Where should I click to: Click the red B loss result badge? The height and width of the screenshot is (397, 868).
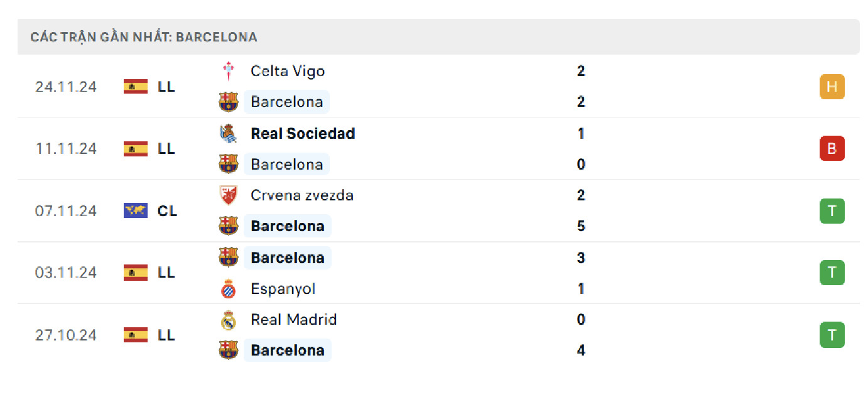coord(832,149)
